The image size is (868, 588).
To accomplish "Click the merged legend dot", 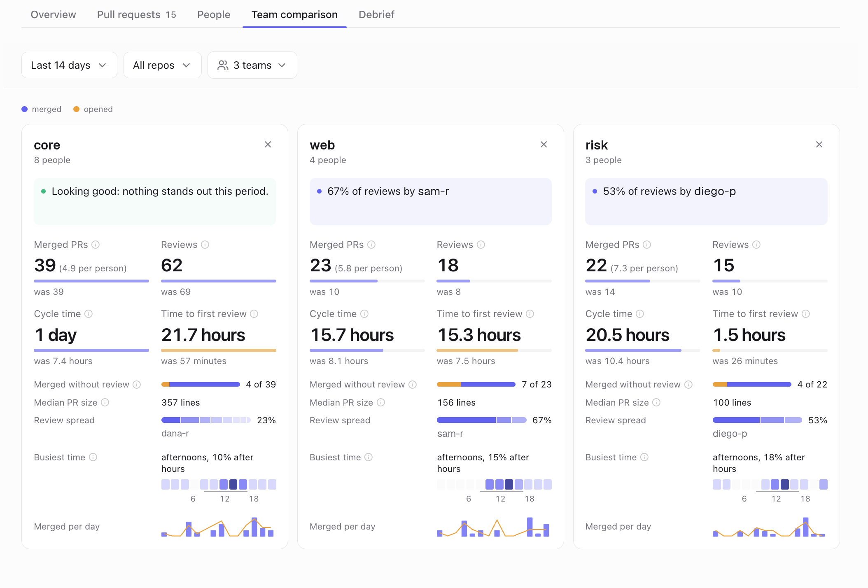I will (x=25, y=109).
